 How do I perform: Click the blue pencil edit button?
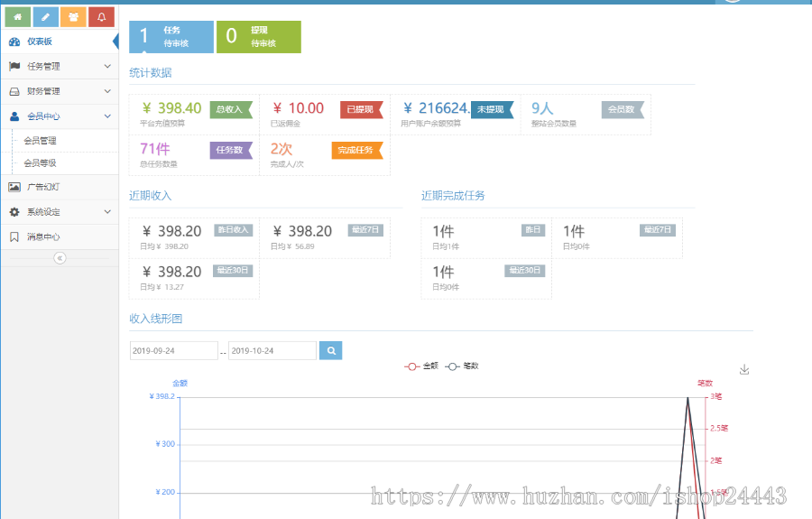point(46,17)
